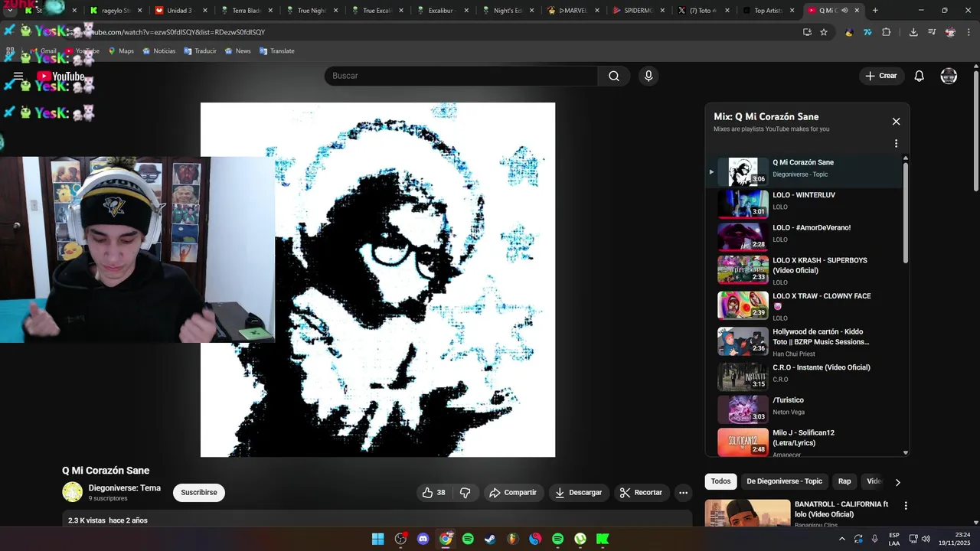Show more filter chips with right chevron

point(897,482)
